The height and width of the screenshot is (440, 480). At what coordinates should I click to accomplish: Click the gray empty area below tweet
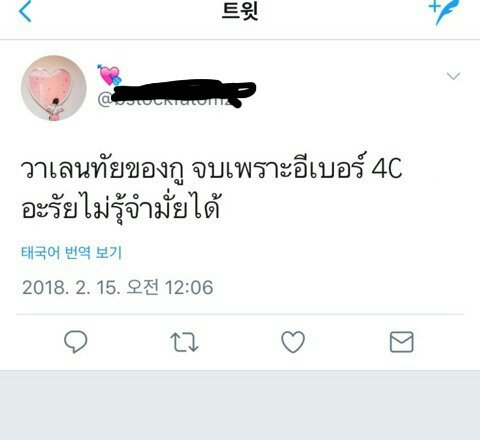pos(240,405)
